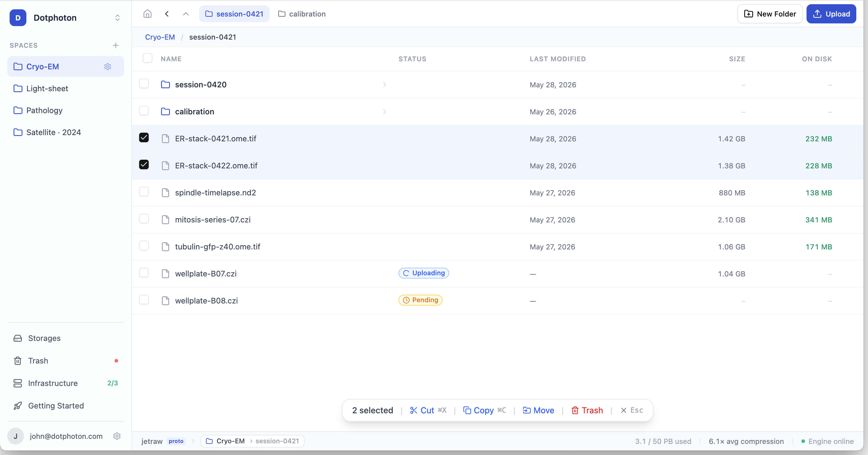This screenshot has height=455, width=868.
Task: Add a new space with plus icon
Action: pyautogui.click(x=115, y=45)
